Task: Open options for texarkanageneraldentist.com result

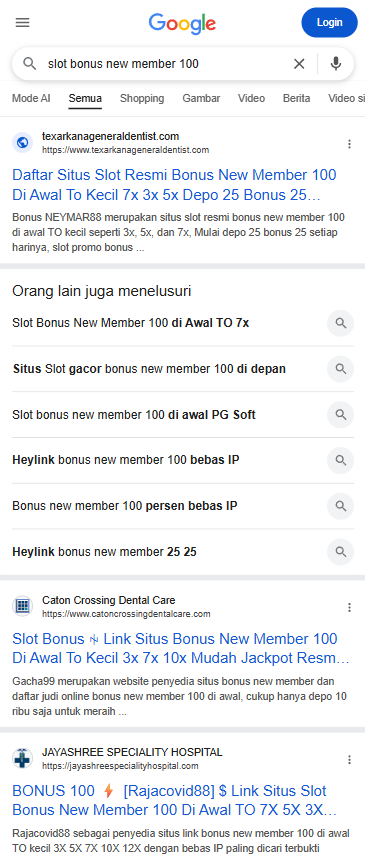Action: [349, 144]
